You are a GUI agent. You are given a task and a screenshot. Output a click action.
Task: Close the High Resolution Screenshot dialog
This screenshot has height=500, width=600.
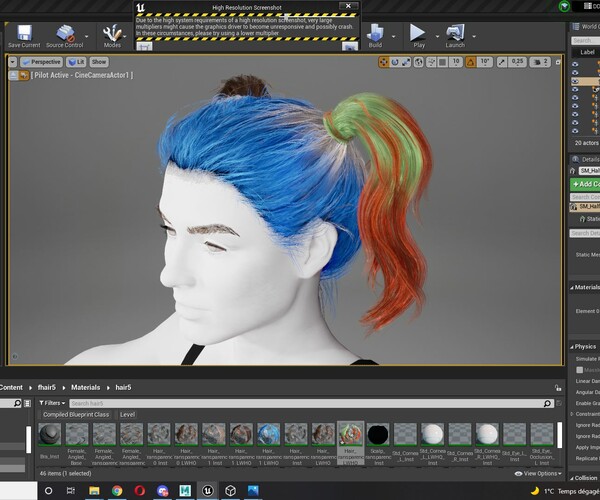point(348,6)
